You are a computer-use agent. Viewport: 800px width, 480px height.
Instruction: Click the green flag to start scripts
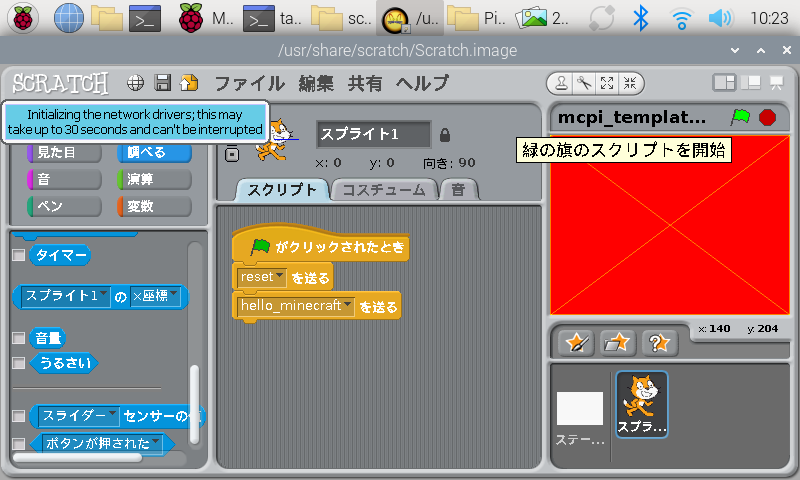(x=740, y=117)
